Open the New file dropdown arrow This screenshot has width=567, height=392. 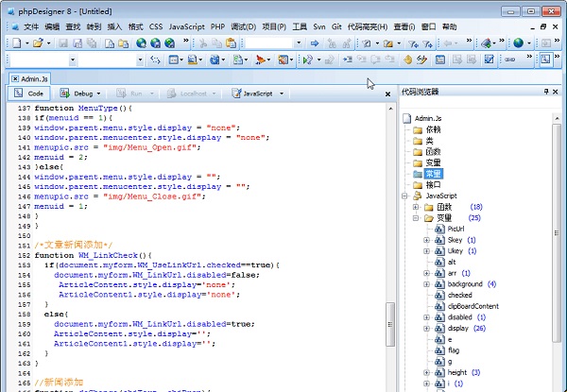click(27, 43)
